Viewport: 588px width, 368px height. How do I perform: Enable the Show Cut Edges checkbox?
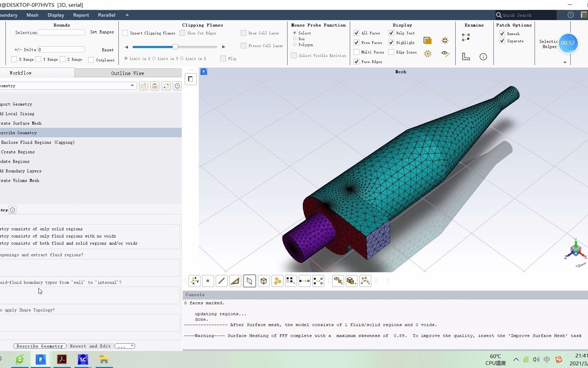point(182,33)
